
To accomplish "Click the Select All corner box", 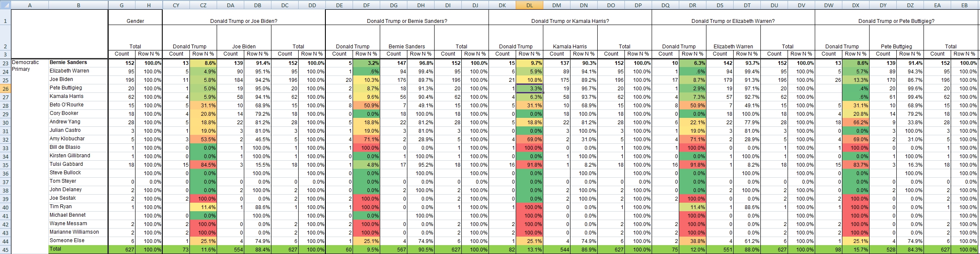I will (x=6, y=5).
